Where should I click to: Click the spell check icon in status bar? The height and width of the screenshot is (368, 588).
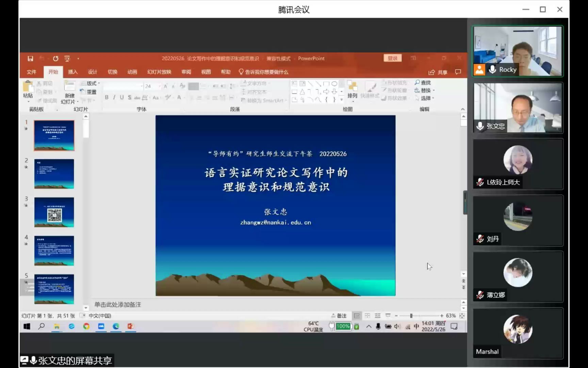click(82, 316)
